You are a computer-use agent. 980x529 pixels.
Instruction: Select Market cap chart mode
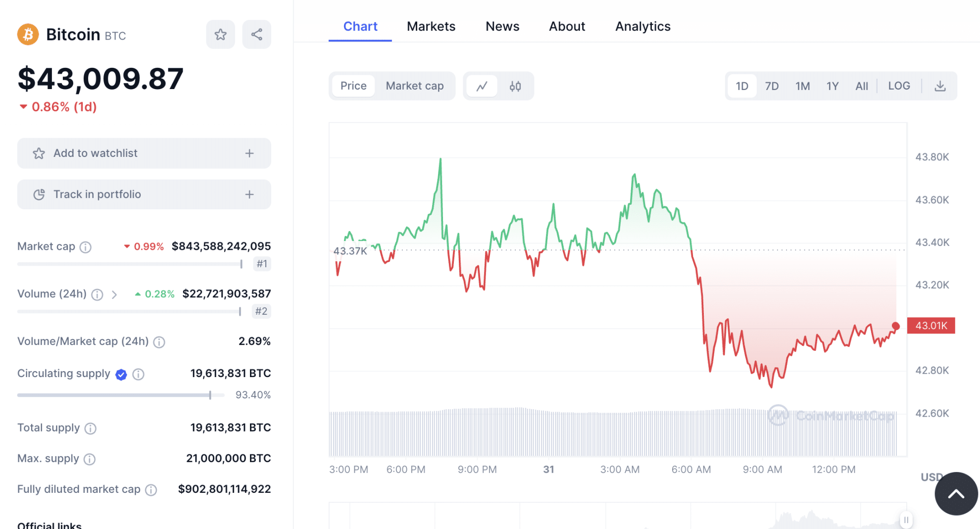pos(415,86)
